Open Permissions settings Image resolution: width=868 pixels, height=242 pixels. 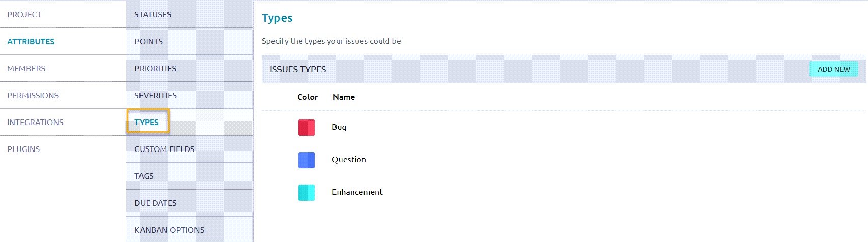33,95
